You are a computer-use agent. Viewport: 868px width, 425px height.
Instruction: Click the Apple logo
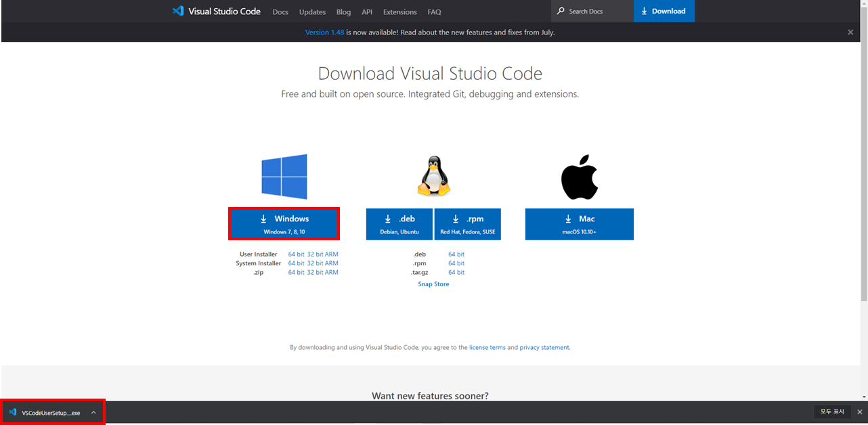click(579, 177)
